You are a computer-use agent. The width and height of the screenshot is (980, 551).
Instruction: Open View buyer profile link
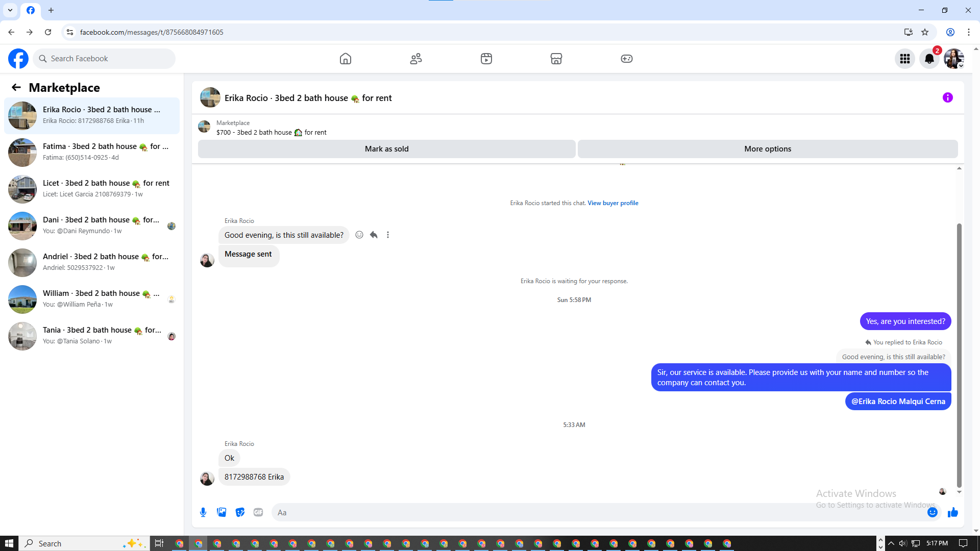pyautogui.click(x=612, y=203)
